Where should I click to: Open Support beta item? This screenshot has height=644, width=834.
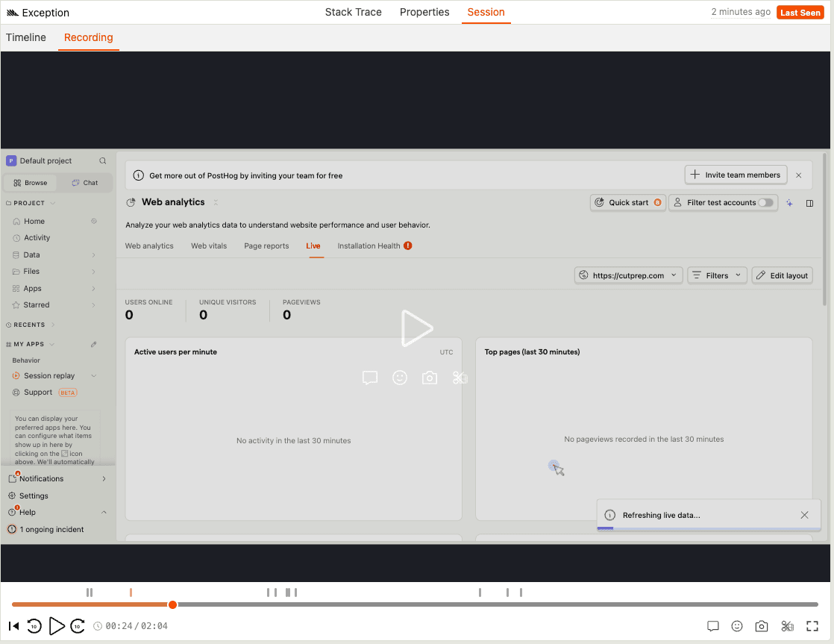pyautogui.click(x=45, y=393)
